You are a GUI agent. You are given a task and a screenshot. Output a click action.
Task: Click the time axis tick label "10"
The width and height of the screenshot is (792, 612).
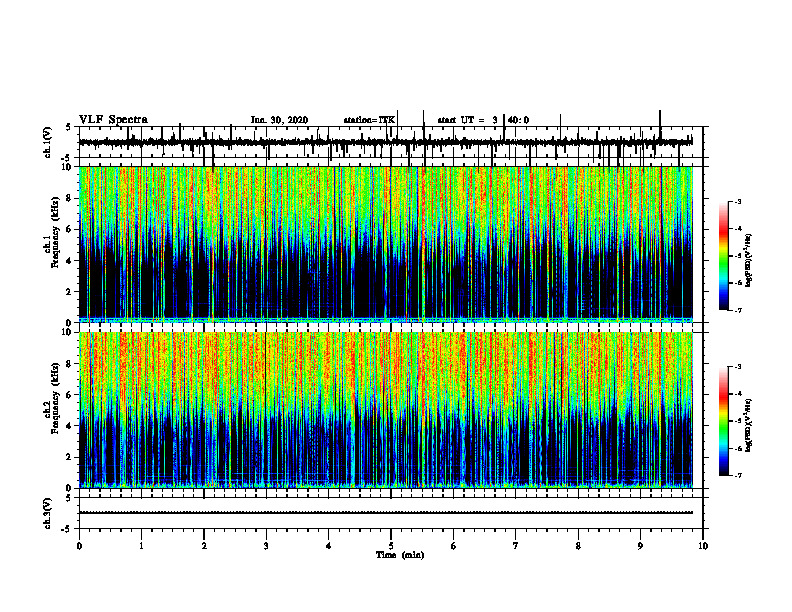pyautogui.click(x=703, y=546)
